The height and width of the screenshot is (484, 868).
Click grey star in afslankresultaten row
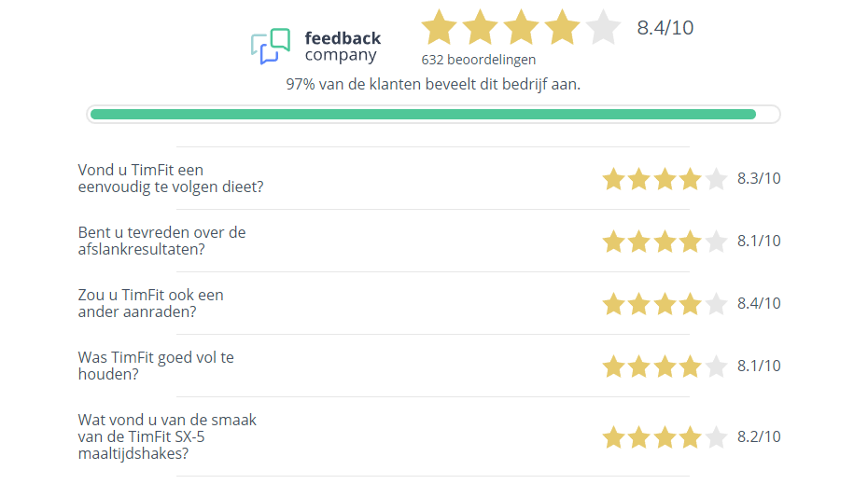tap(716, 242)
